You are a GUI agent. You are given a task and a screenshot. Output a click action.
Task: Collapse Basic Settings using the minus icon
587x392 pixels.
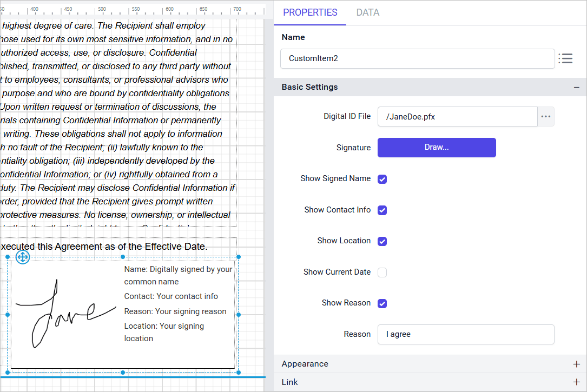[576, 87]
